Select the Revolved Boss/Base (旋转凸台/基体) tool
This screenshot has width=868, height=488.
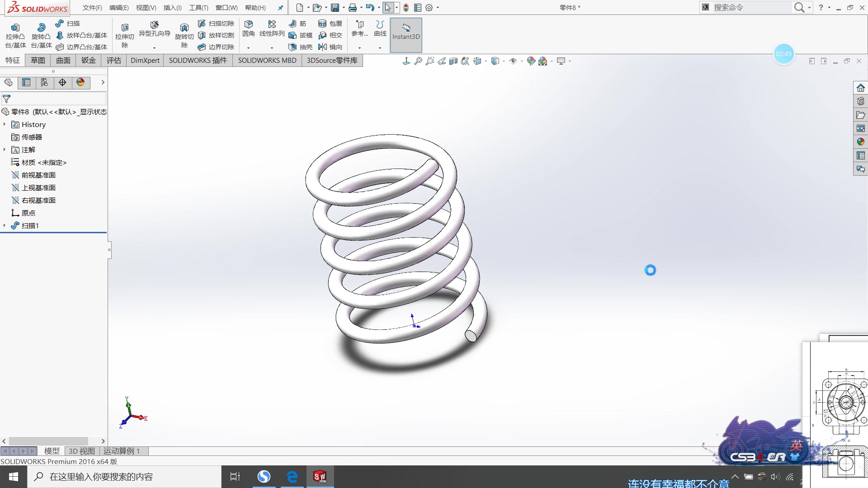pyautogui.click(x=41, y=36)
